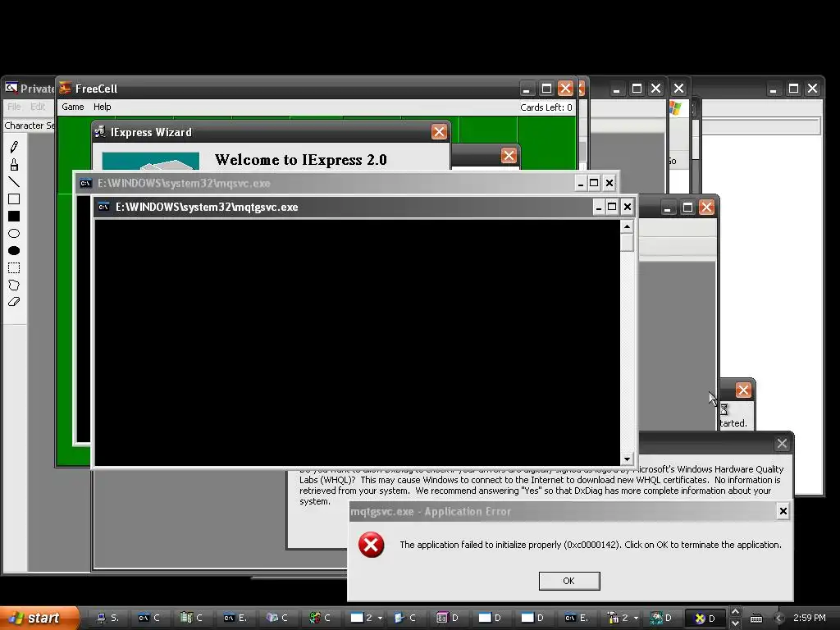Open the 'S.' taskbar button

107,618
